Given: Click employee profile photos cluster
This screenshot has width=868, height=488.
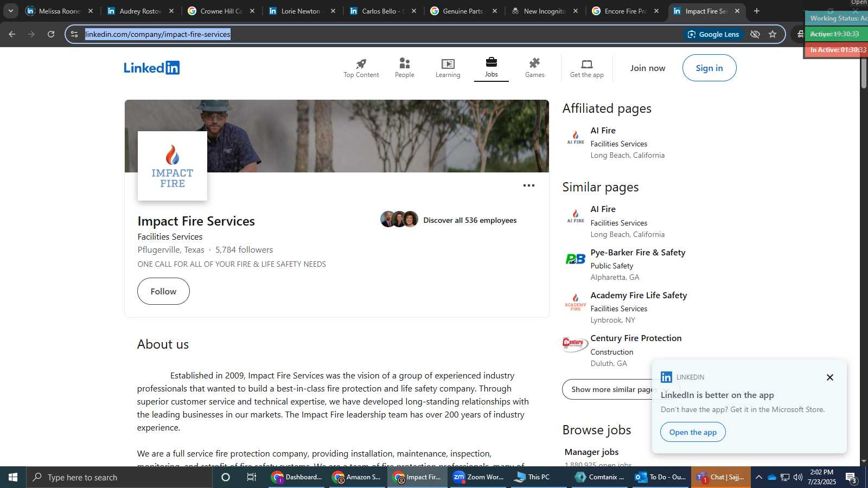Looking at the screenshot, I should pyautogui.click(x=399, y=219).
